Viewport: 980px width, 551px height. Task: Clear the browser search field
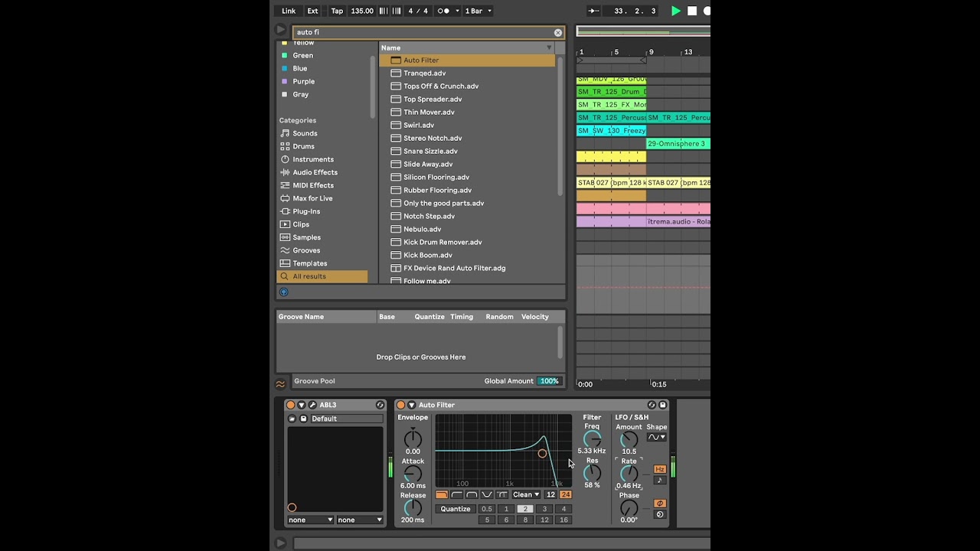tap(558, 32)
